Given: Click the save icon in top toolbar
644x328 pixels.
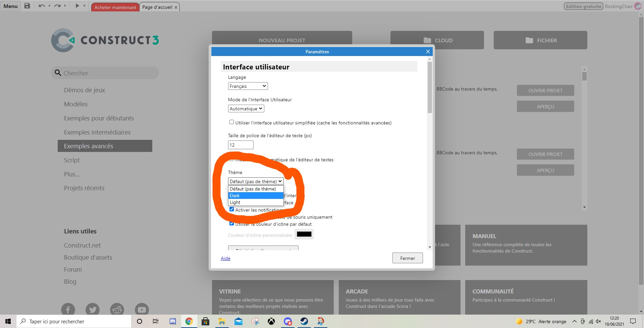Looking at the screenshot, I should click(27, 6).
